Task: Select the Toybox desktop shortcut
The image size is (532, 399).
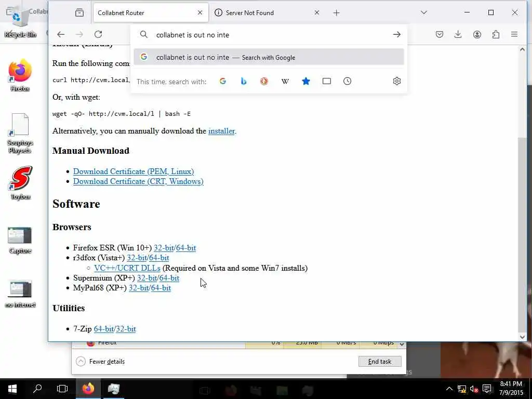Action: (21, 183)
